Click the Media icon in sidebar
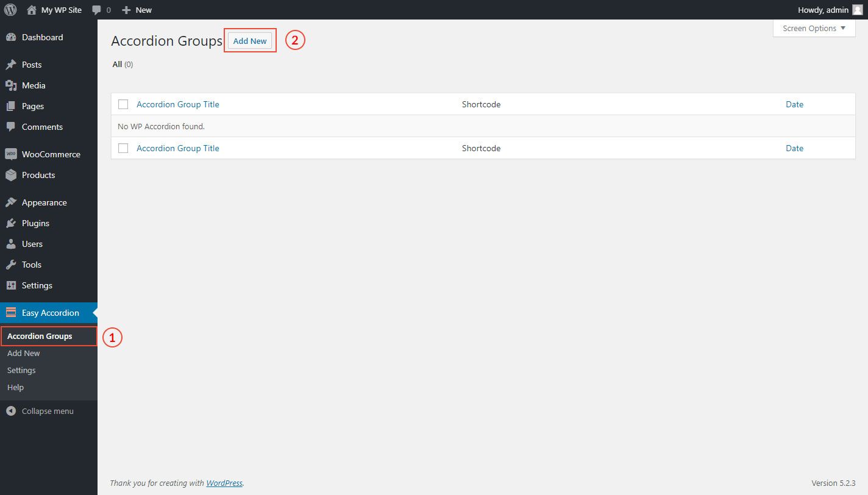This screenshot has width=868, height=495. click(x=10, y=85)
